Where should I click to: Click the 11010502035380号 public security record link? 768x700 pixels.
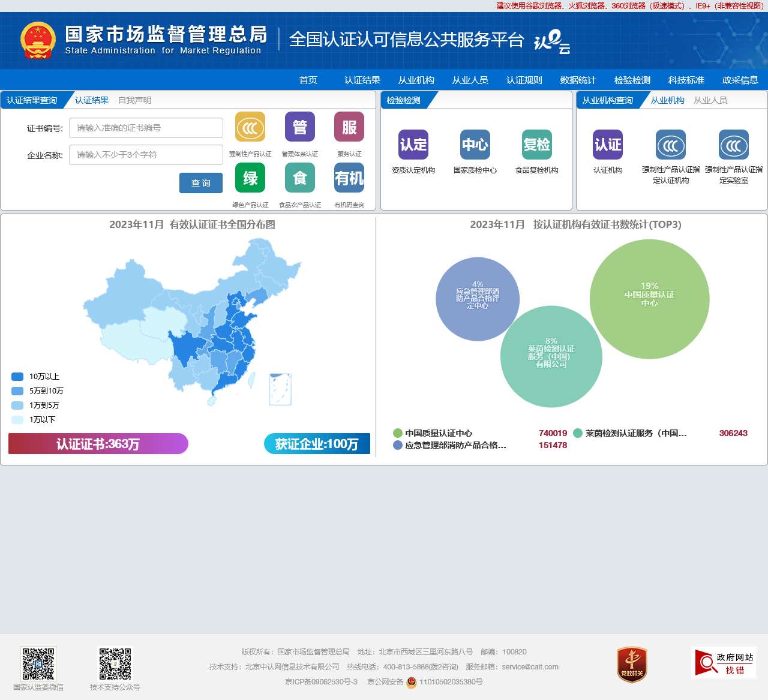tap(451, 682)
